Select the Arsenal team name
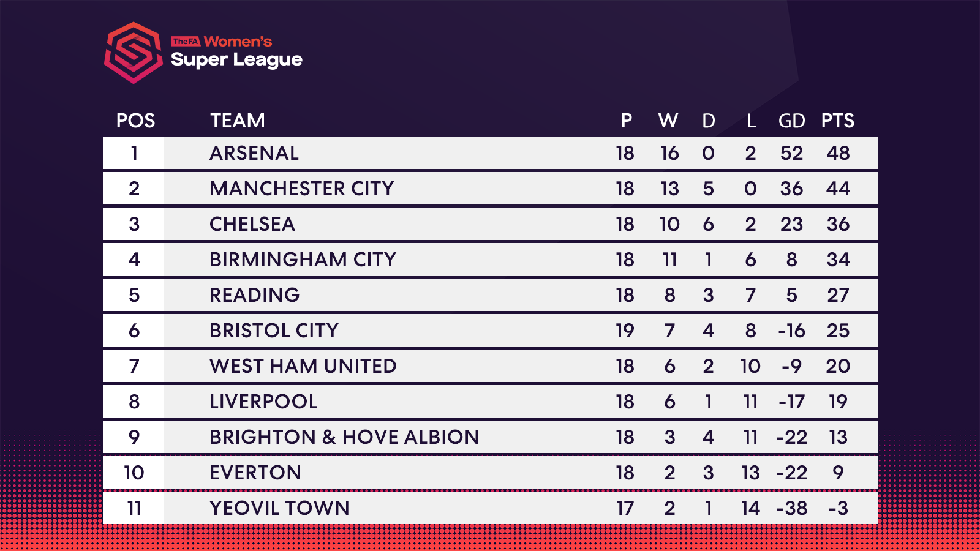This screenshot has width=980, height=551. [x=254, y=153]
